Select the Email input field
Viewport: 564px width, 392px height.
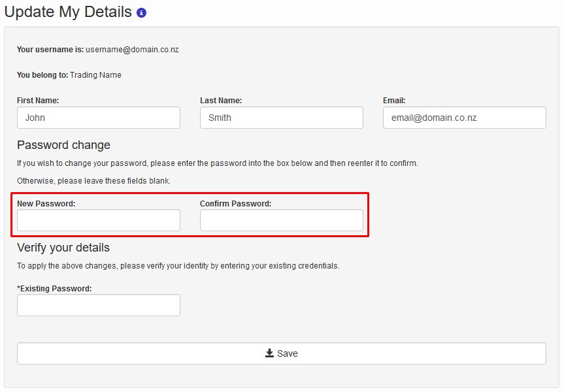click(x=465, y=118)
